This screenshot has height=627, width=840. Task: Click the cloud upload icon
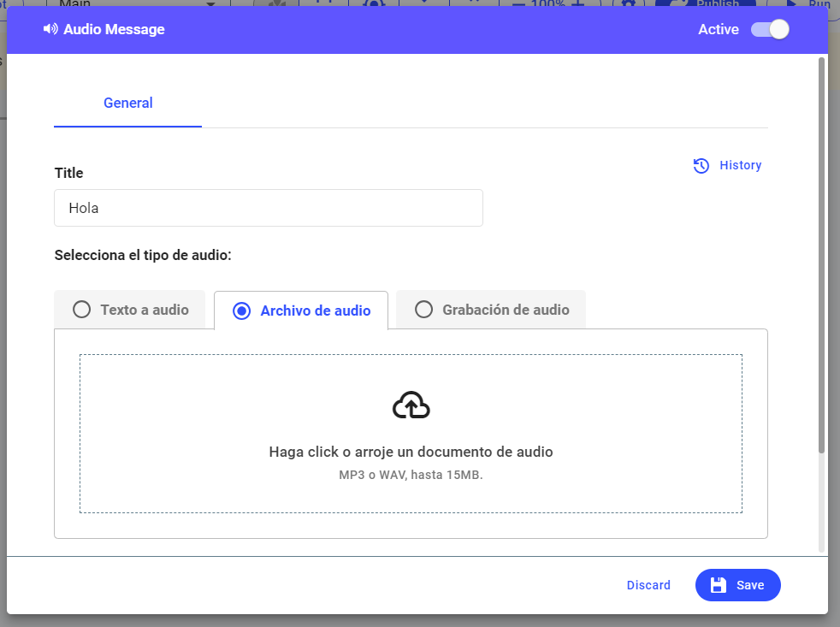point(411,405)
